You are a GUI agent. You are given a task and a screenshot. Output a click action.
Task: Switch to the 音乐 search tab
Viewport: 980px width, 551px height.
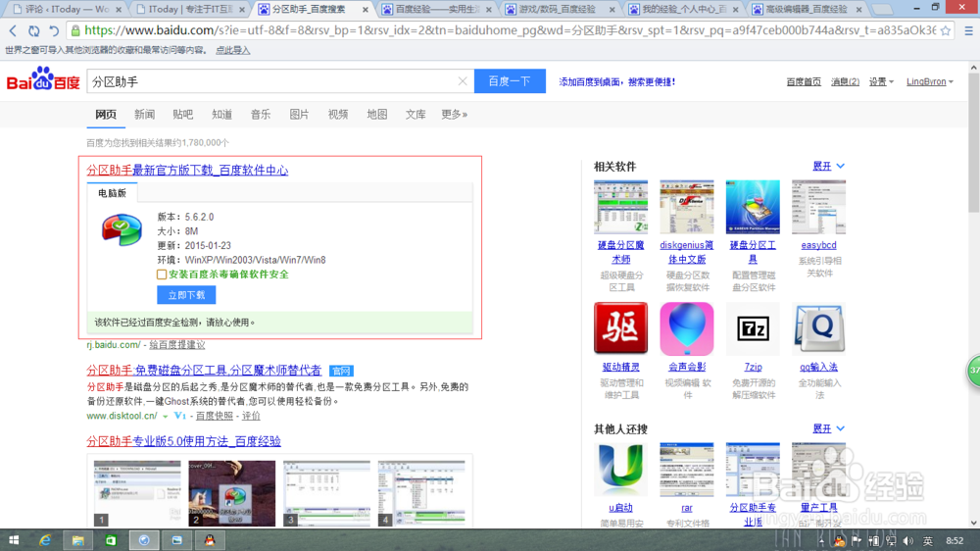click(x=261, y=115)
